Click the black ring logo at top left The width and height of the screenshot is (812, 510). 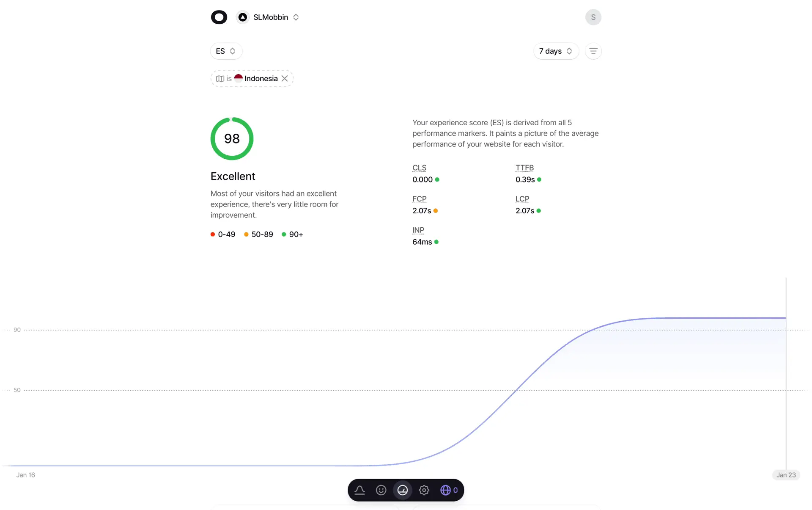tap(219, 17)
